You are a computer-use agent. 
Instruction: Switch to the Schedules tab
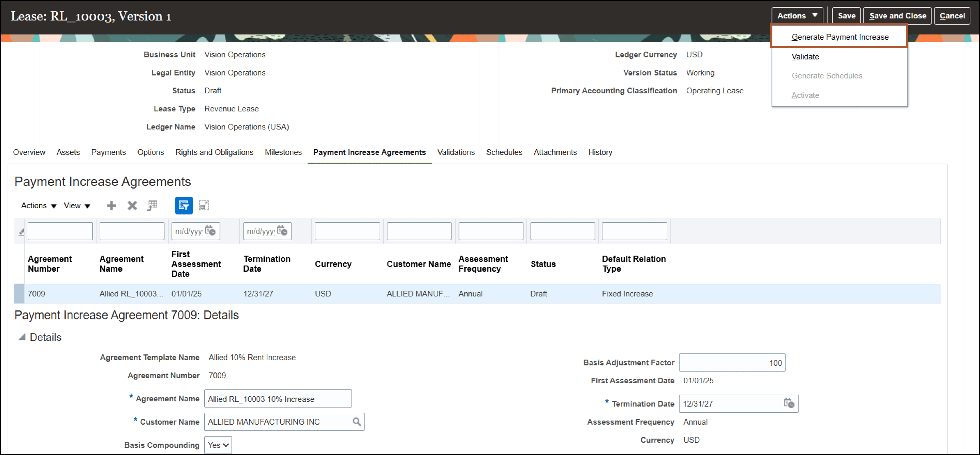pyautogui.click(x=504, y=152)
